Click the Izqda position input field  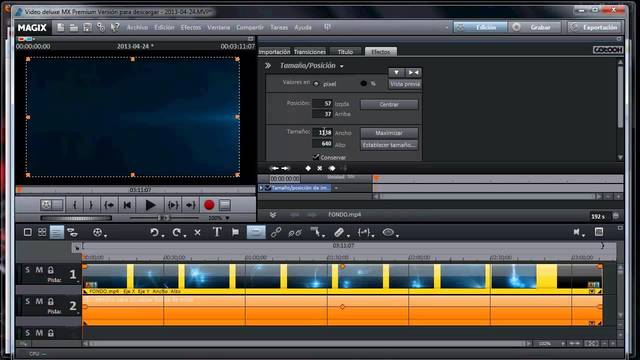point(322,103)
